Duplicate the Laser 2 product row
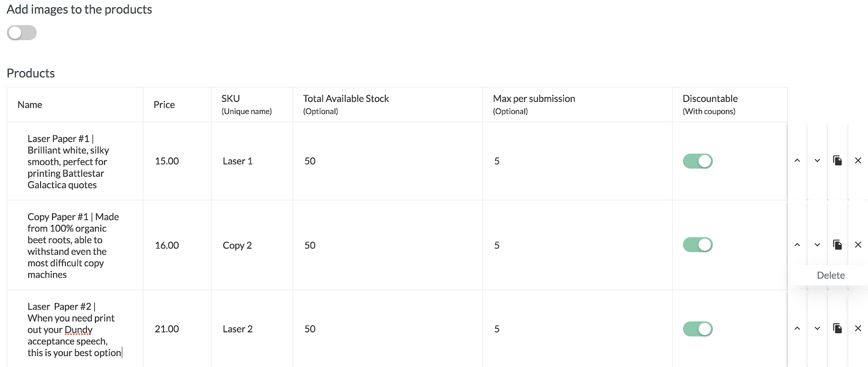The image size is (868, 367). point(838,328)
